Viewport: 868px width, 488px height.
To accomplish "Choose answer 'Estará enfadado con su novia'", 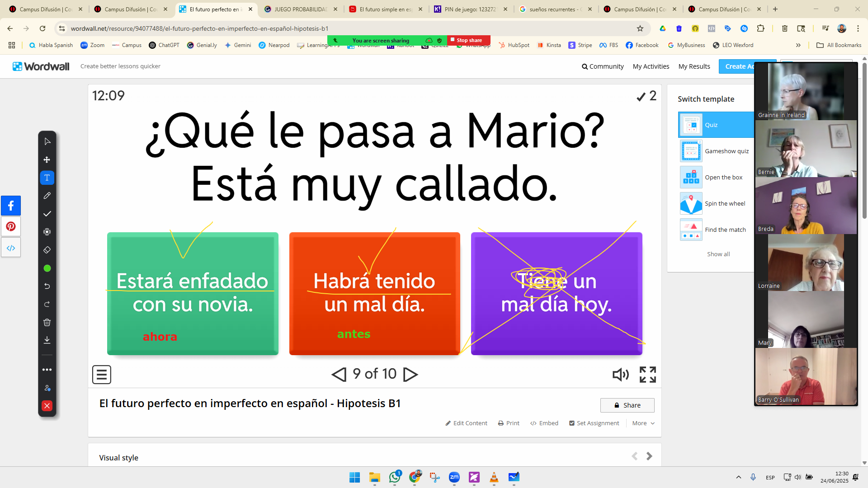I will [193, 294].
